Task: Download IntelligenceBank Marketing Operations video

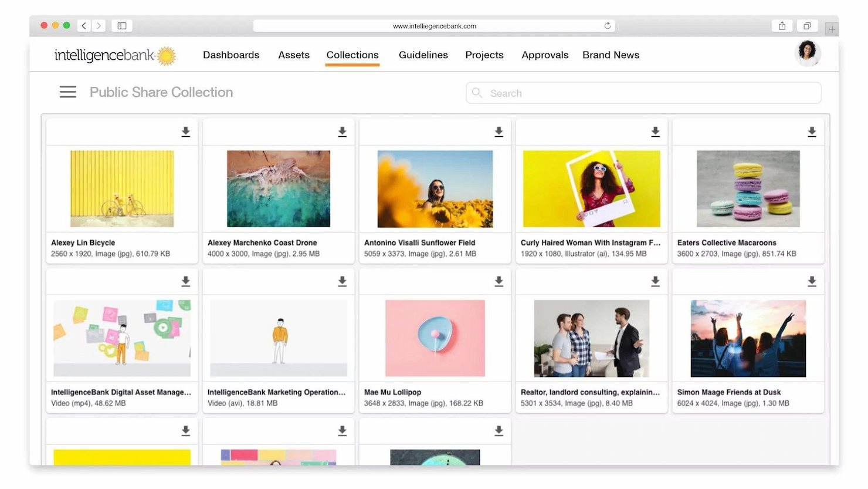Action: [342, 282]
